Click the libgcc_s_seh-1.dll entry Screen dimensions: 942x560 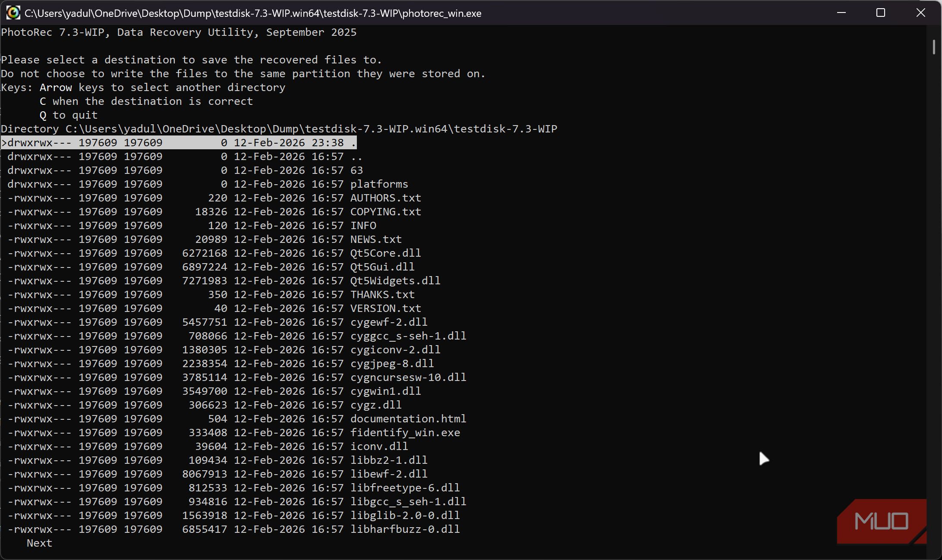pyautogui.click(x=237, y=502)
